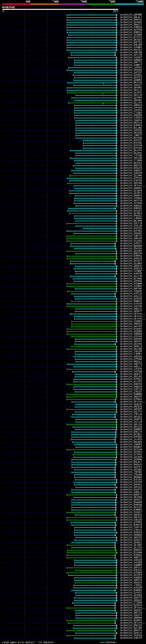Select the UniRef100_C1MSP1 label
Viewport: 146px width, 644px height.
tap(131, 67)
